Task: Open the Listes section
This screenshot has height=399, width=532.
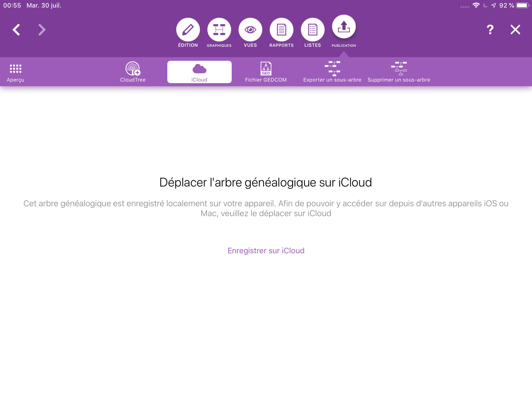Action: click(x=312, y=33)
